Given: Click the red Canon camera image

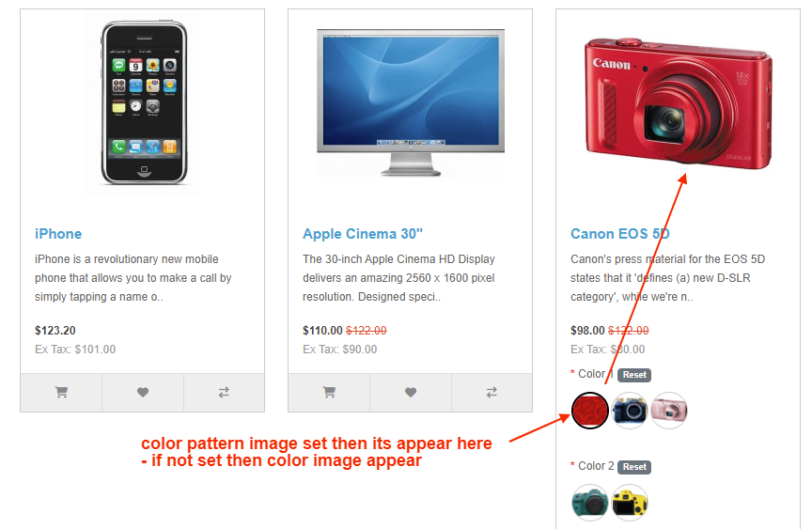Looking at the screenshot, I should click(679, 103).
